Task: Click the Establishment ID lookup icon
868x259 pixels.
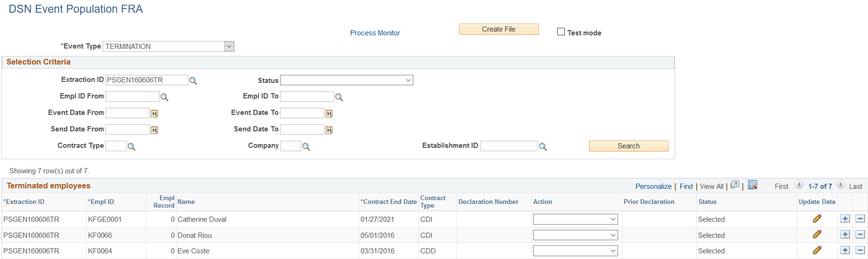Action: pos(543,146)
